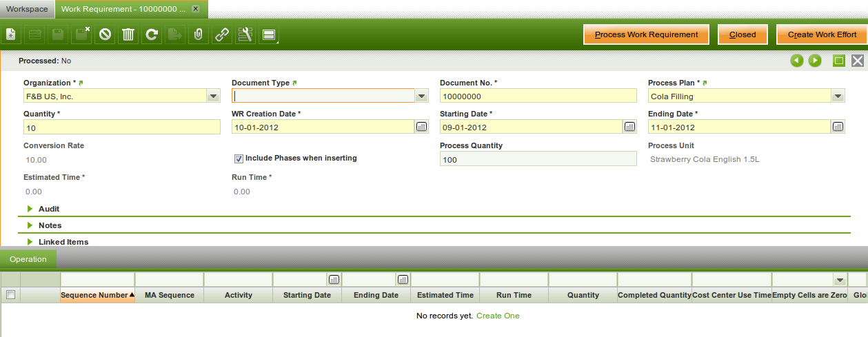Toggle Include Phases when inserting checkbox
The width and height of the screenshot is (868, 337).
coord(239,159)
